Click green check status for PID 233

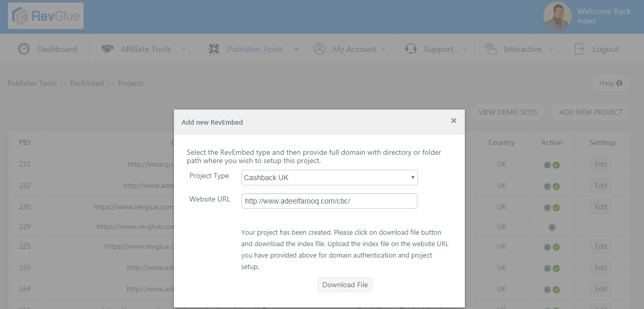point(556,165)
